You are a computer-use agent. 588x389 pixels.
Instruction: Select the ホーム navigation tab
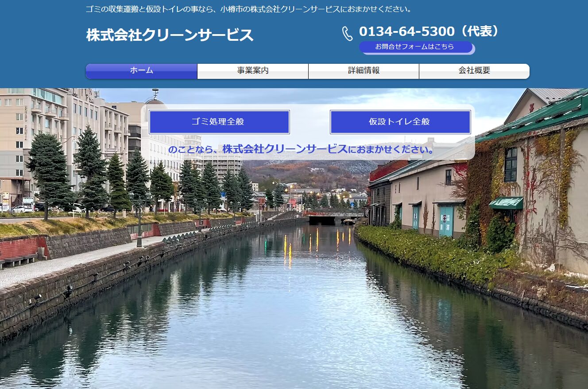point(141,71)
